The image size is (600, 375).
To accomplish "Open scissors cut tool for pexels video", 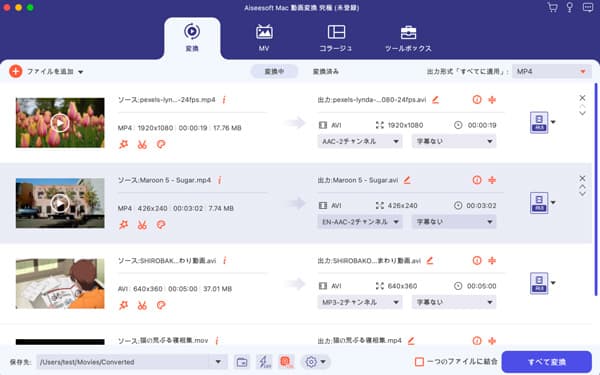I will (x=142, y=144).
